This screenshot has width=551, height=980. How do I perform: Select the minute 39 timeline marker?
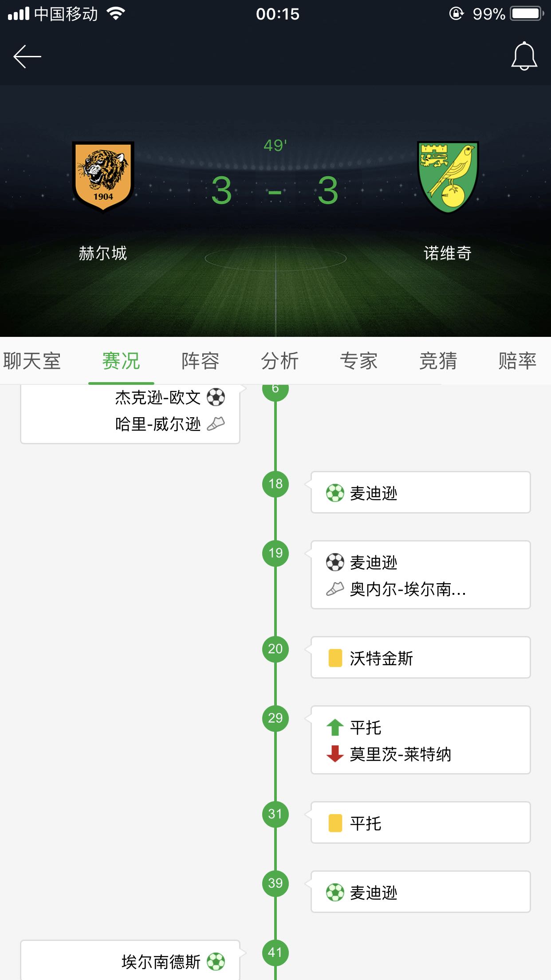[x=275, y=883]
